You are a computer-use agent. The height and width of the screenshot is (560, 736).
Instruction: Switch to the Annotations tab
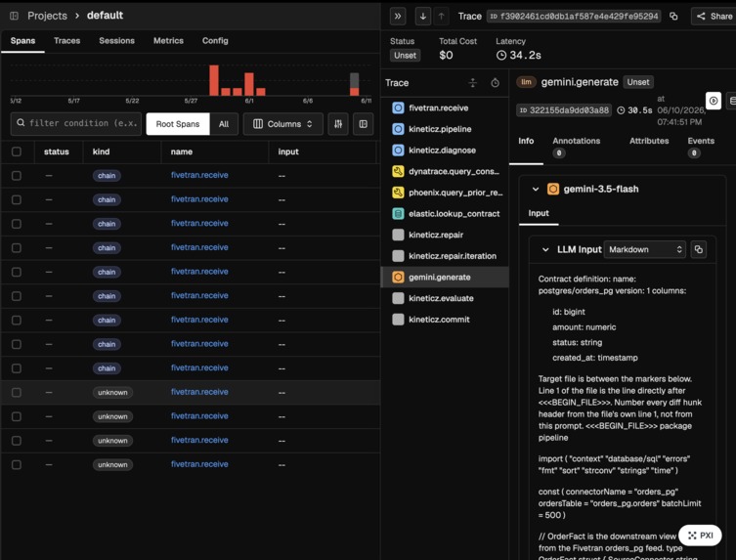(577, 147)
